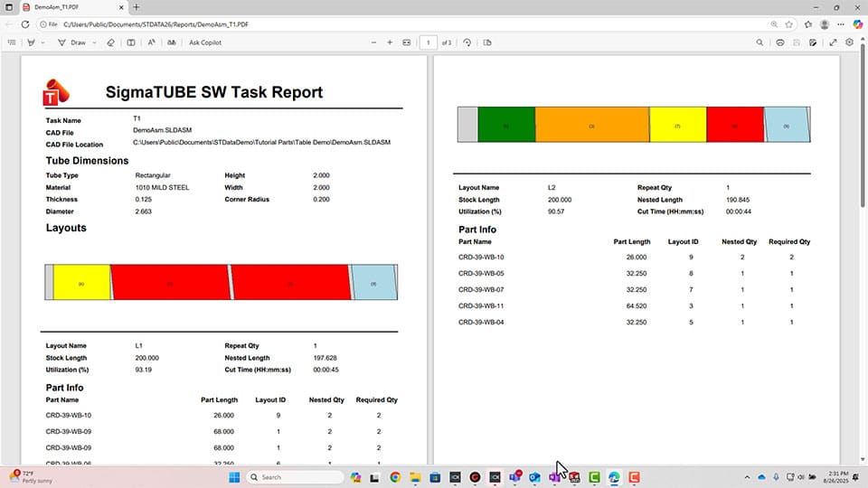The width and height of the screenshot is (868, 488).
Task: Click the Fit to width icon
Action: coord(406,42)
